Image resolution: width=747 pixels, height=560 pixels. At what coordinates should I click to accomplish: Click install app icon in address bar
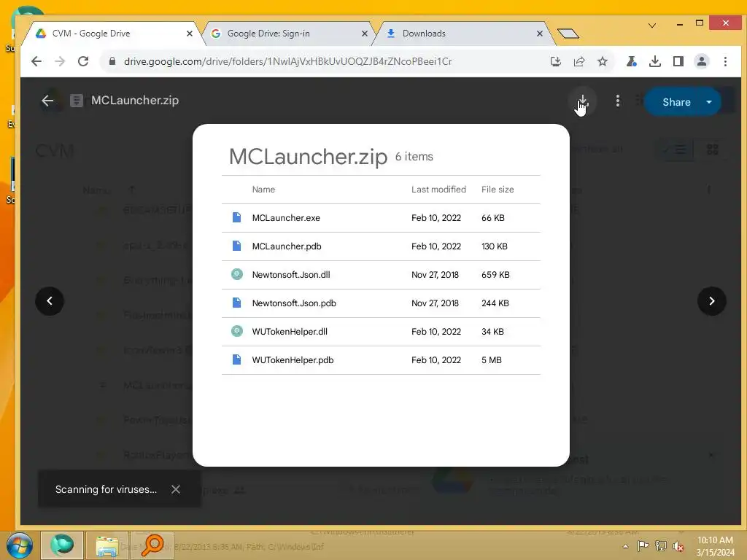click(555, 61)
